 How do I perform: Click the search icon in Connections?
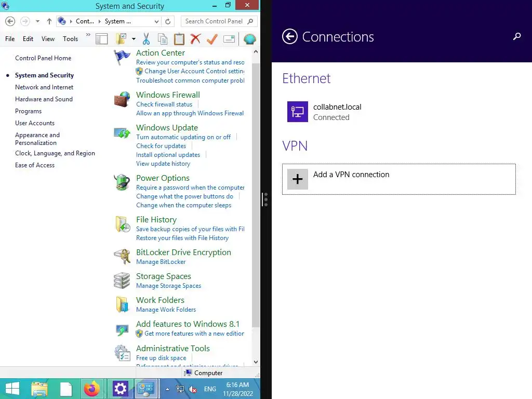pyautogui.click(x=517, y=36)
